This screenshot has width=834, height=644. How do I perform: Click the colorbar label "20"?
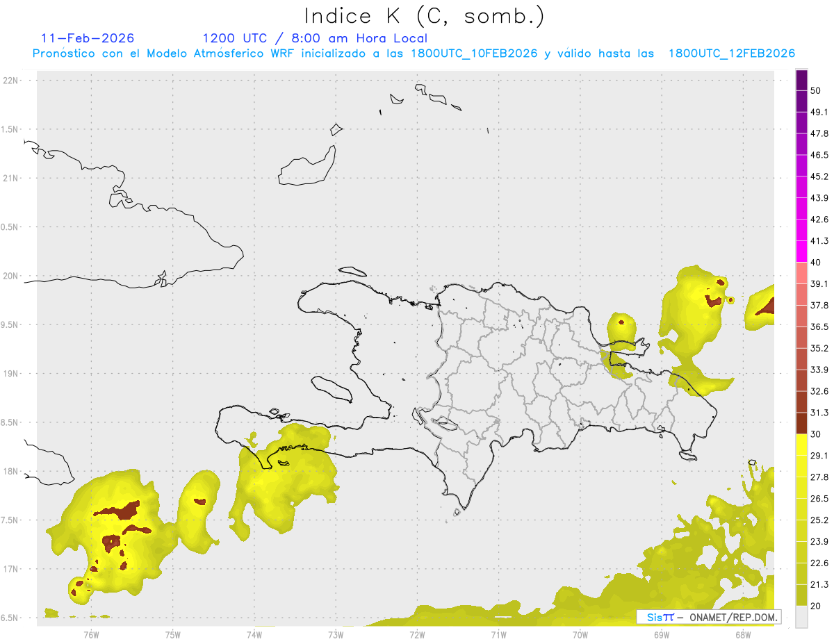tap(816, 606)
